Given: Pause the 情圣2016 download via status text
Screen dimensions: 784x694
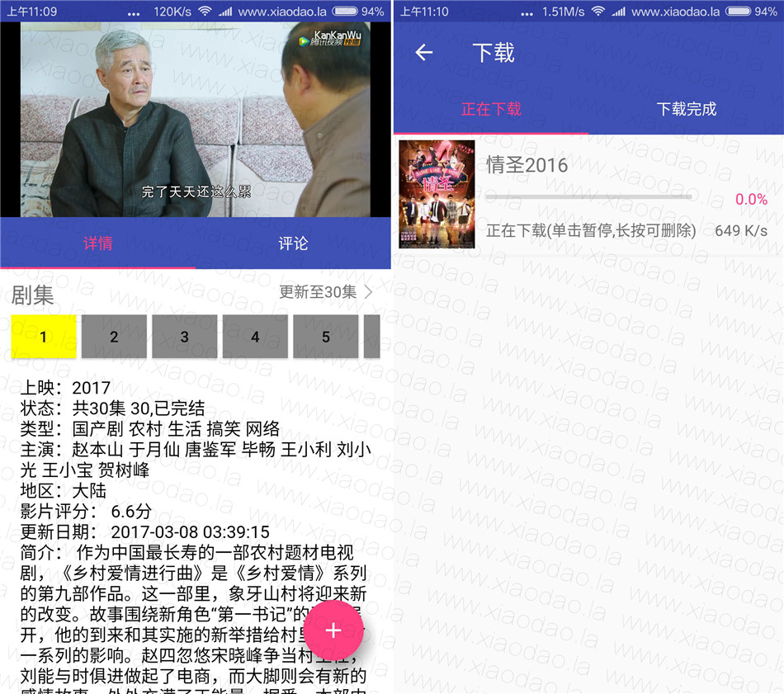Looking at the screenshot, I should [591, 230].
